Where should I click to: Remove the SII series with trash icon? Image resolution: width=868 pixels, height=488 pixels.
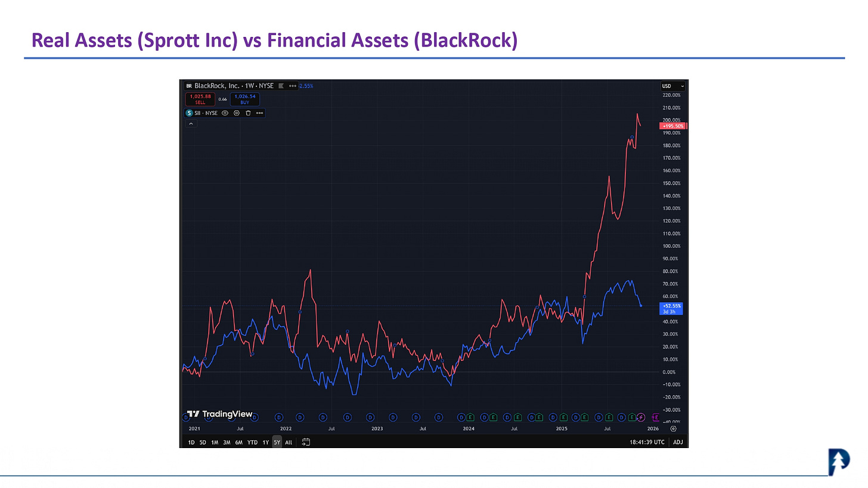click(248, 113)
